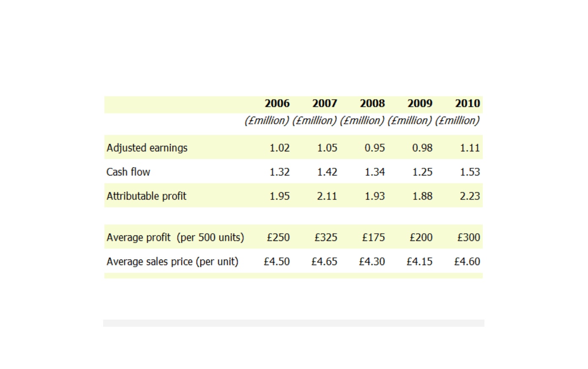Select the £325 average profit cell
The height and width of the screenshot is (369, 588).
coord(326,238)
